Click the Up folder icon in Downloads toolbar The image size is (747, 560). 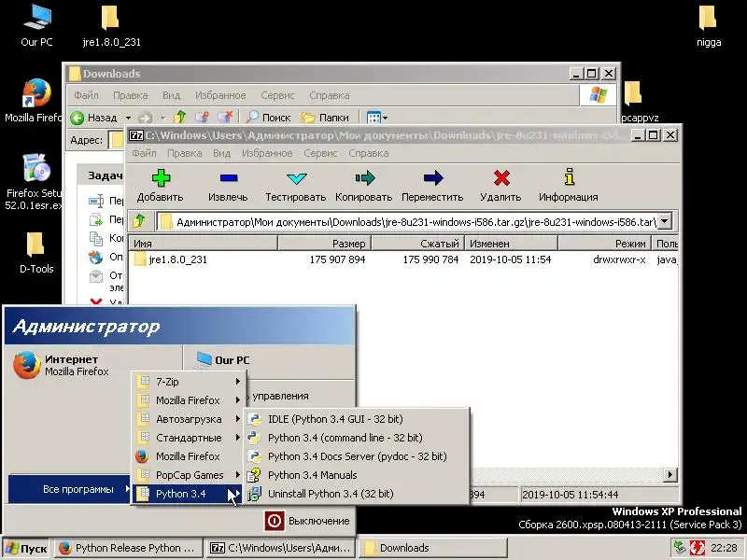(179, 118)
